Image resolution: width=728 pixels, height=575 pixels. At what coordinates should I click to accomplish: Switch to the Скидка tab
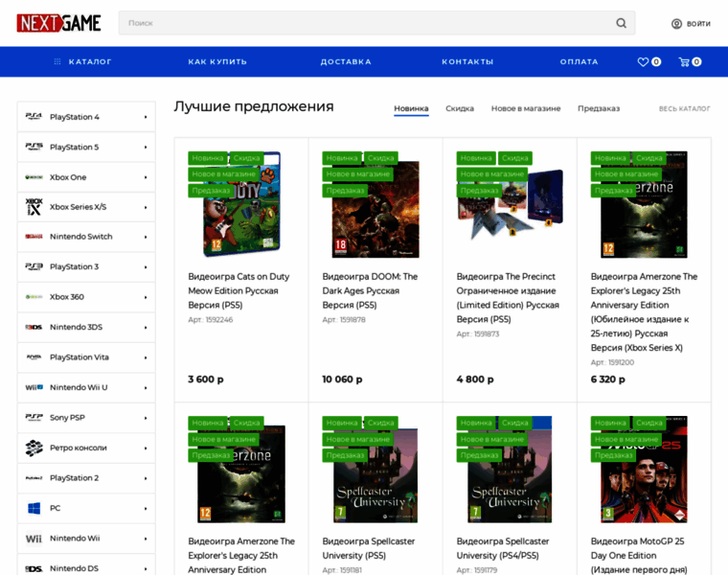460,108
